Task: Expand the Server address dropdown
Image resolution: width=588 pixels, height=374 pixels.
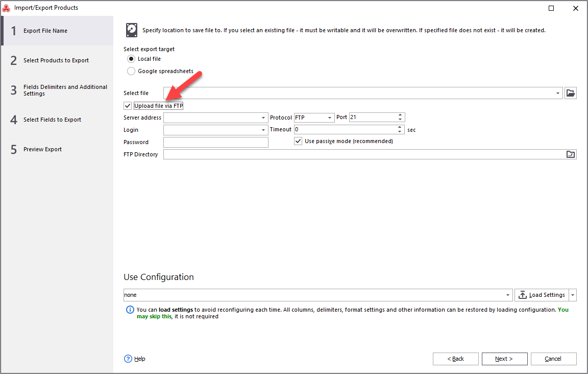Action: tap(263, 118)
